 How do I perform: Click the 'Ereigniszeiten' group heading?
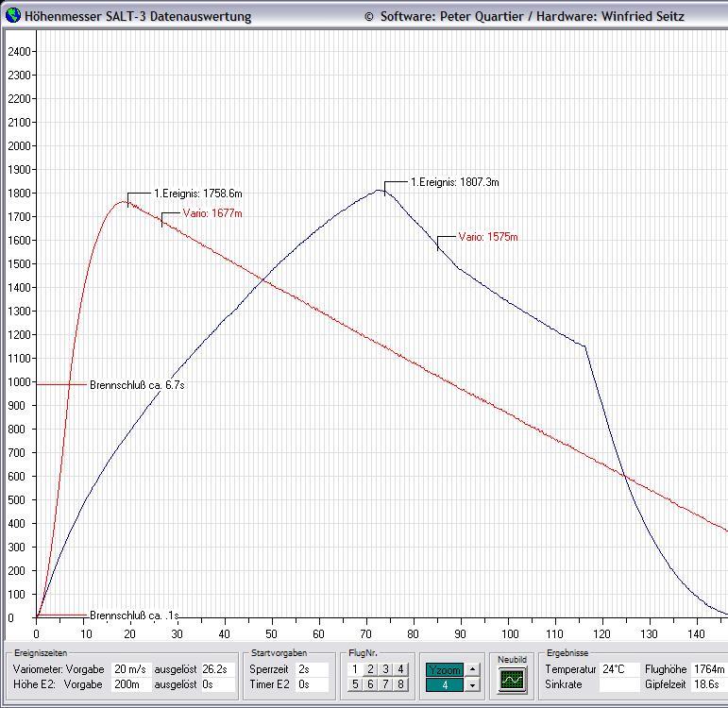[41, 652]
